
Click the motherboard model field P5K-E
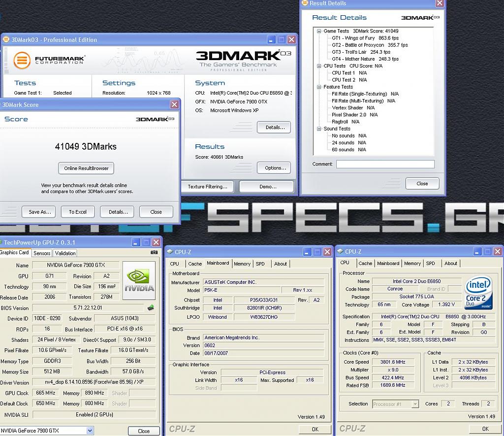click(242, 290)
